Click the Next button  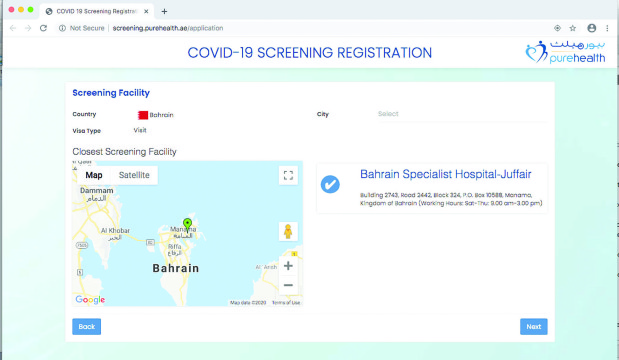click(534, 326)
